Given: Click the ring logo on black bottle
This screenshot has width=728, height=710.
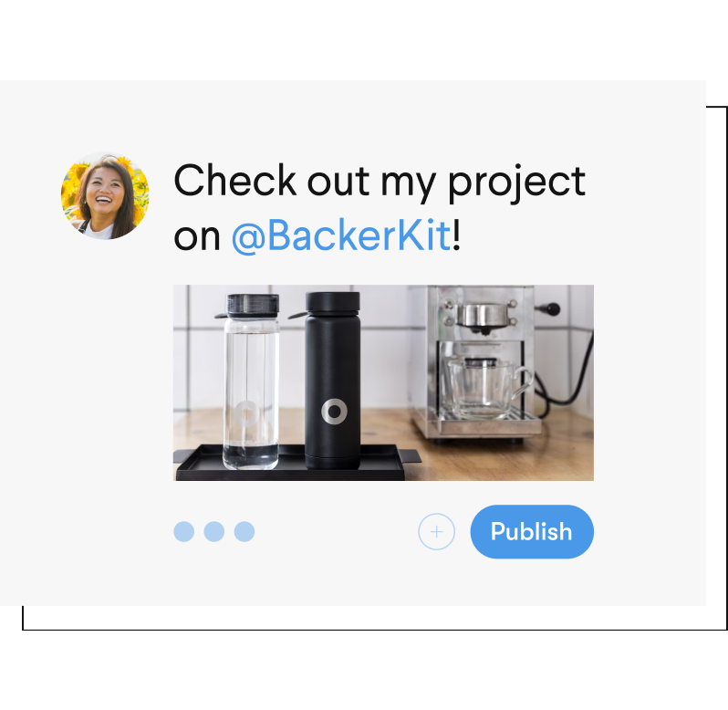Looking at the screenshot, I should [334, 411].
